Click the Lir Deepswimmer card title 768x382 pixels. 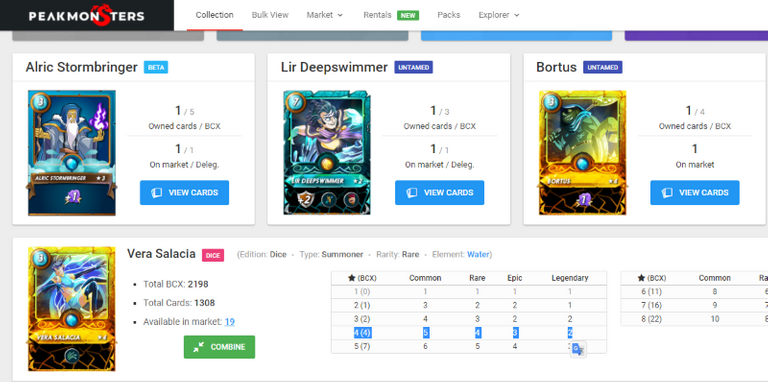pyautogui.click(x=334, y=67)
